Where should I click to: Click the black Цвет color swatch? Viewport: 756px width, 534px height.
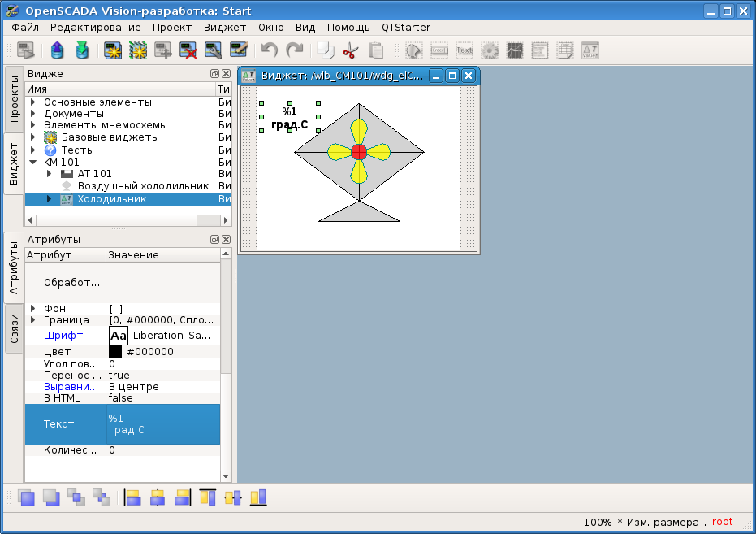115,352
